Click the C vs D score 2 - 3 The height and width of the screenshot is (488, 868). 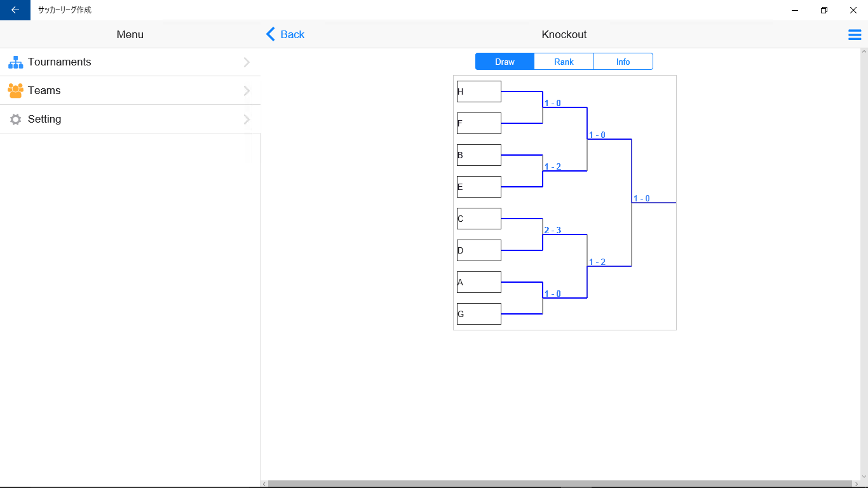click(552, 230)
